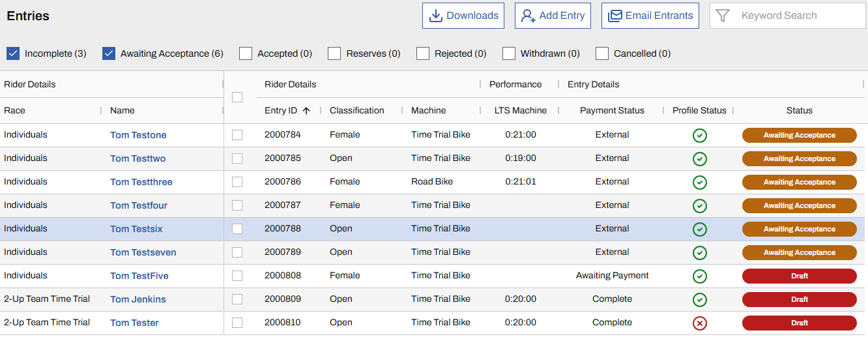Click the ascending sort arrow beside Entry ID
The width and height of the screenshot is (868, 339).
click(306, 111)
